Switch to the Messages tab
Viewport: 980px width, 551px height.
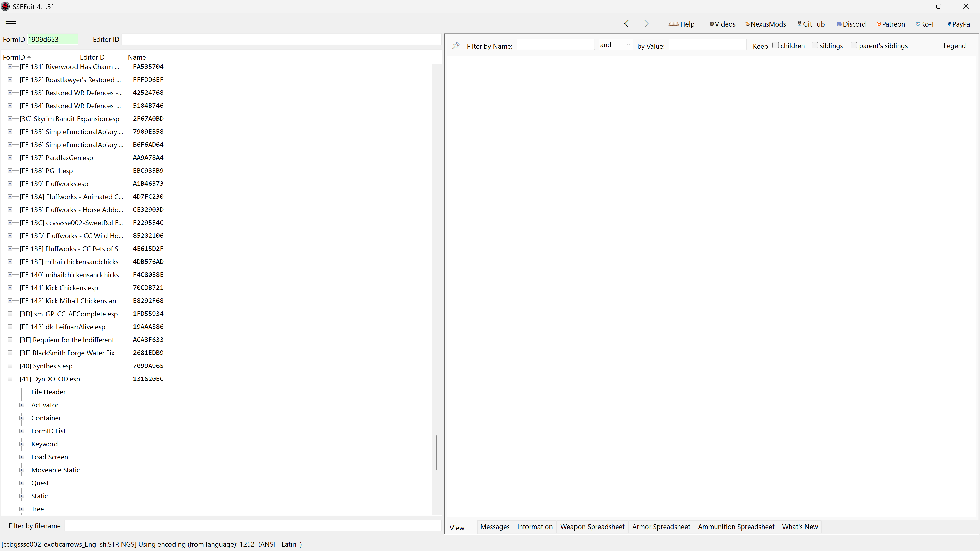click(495, 527)
